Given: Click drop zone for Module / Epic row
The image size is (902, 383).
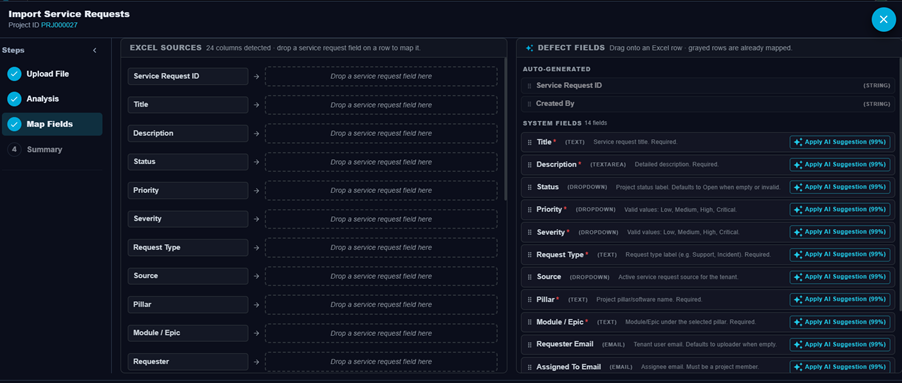Looking at the screenshot, I should coord(381,333).
